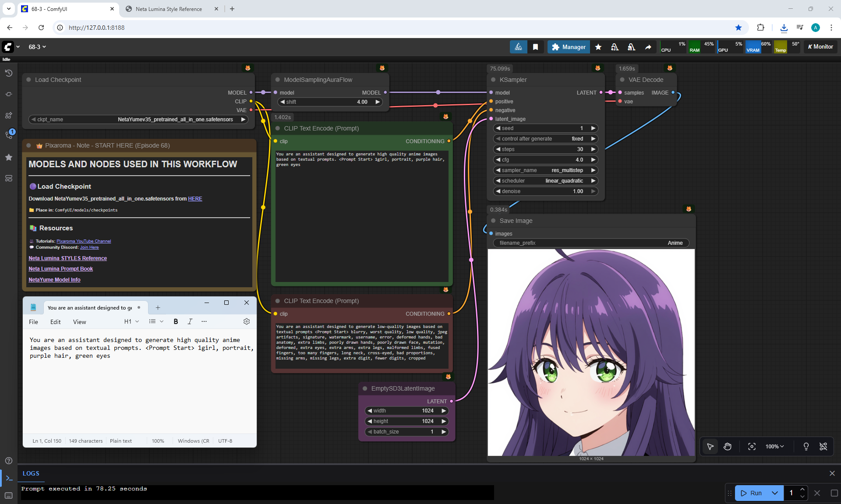The width and height of the screenshot is (841, 504).
Task: Toggle link visibility scissors icon
Action: [823, 446]
